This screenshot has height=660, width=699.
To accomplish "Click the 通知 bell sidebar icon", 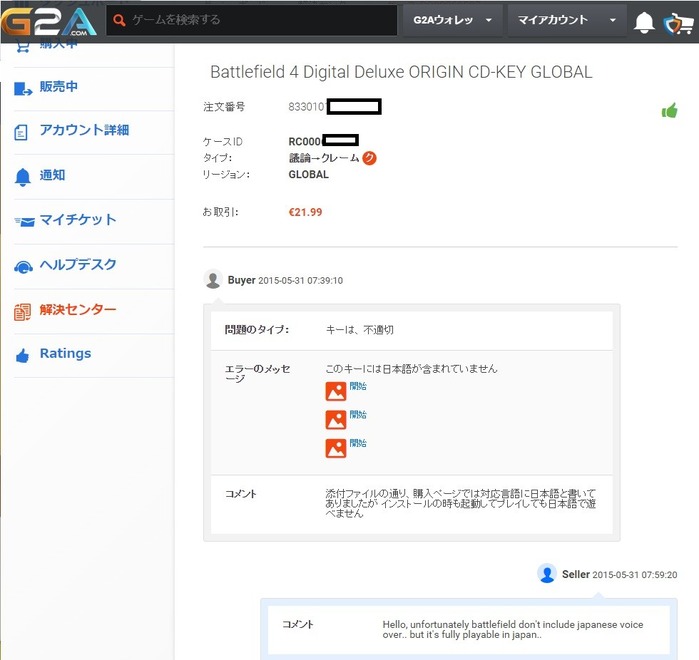I will 23,177.
